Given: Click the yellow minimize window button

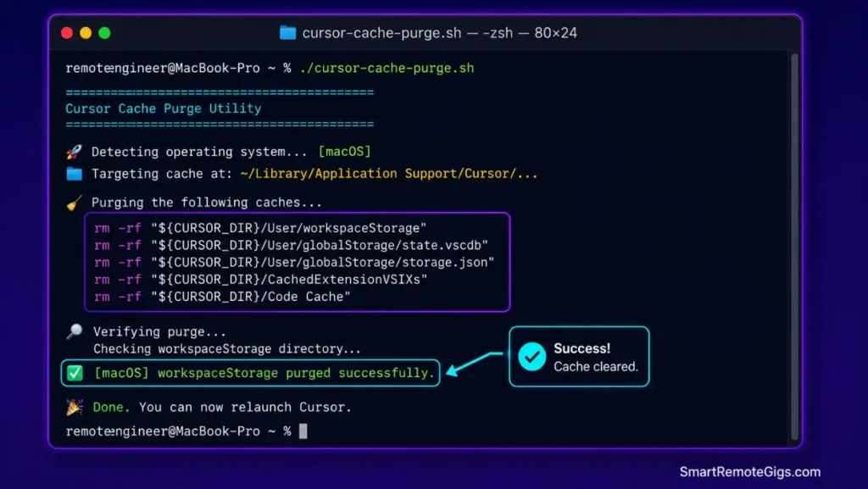Looking at the screenshot, I should tap(86, 33).
